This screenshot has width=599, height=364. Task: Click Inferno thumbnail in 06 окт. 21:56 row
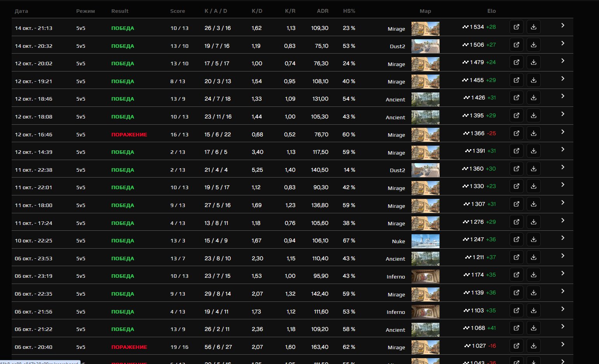(x=425, y=312)
